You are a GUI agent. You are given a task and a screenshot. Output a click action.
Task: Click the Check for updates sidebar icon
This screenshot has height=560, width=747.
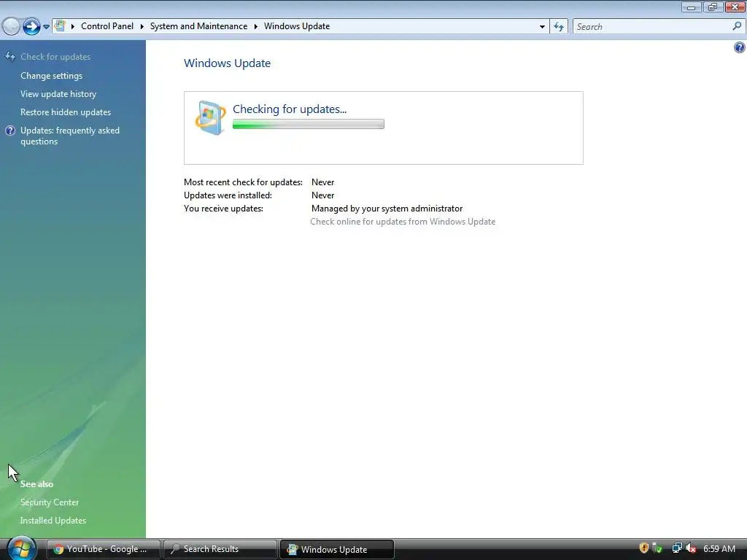(x=10, y=57)
